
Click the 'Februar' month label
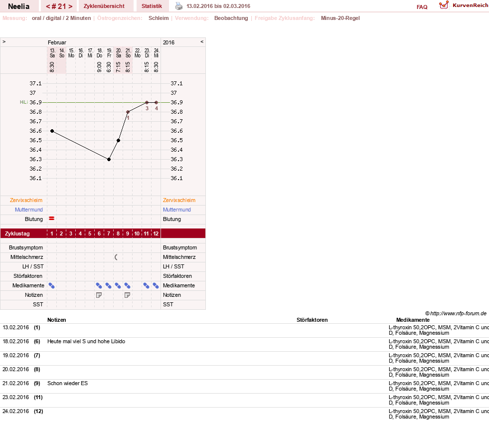click(57, 42)
